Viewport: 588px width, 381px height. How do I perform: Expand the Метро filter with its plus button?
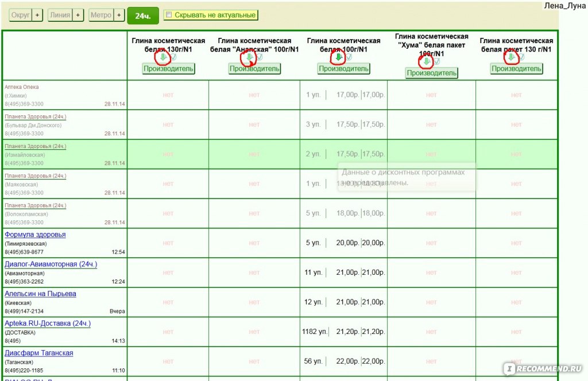coord(119,15)
